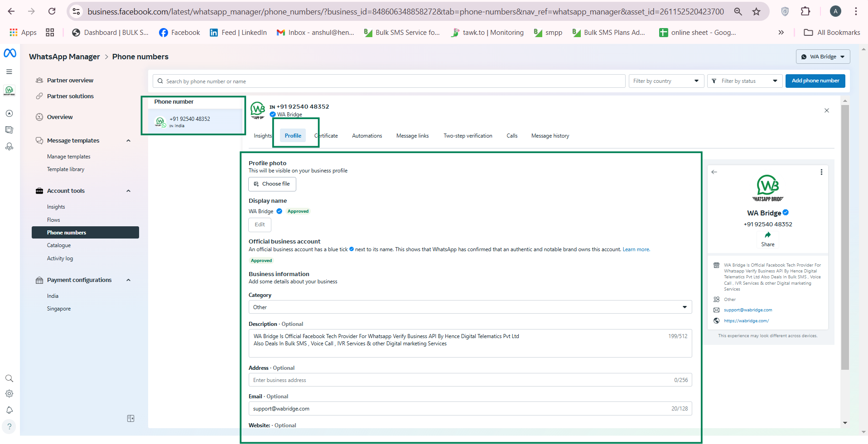This screenshot has width=868, height=444.
Task: Open the Message links tab
Action: [412, 136]
